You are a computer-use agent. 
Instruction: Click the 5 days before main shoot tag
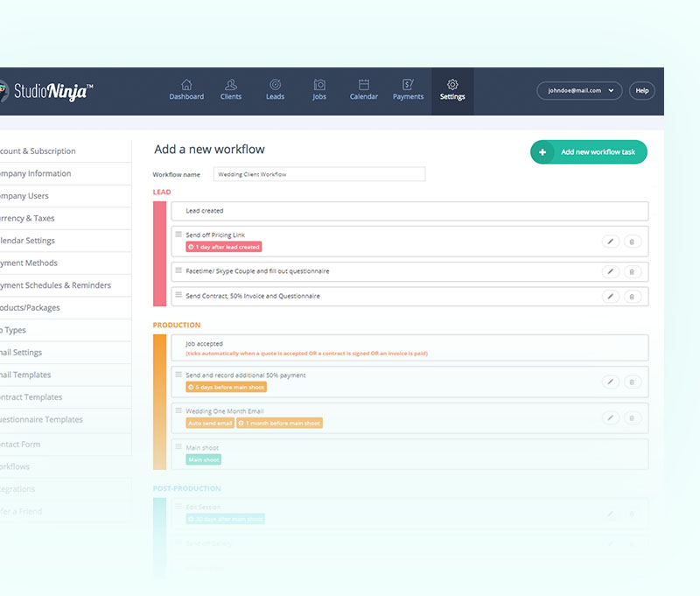click(x=227, y=387)
